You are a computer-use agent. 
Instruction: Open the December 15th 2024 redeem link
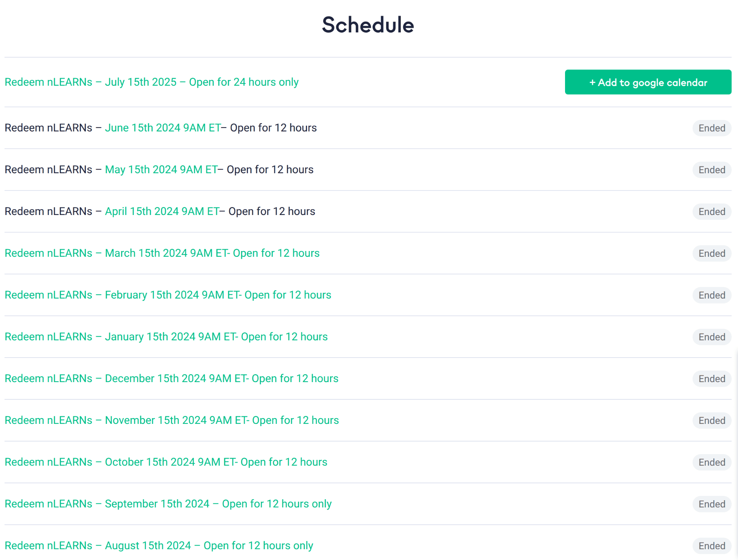172,378
